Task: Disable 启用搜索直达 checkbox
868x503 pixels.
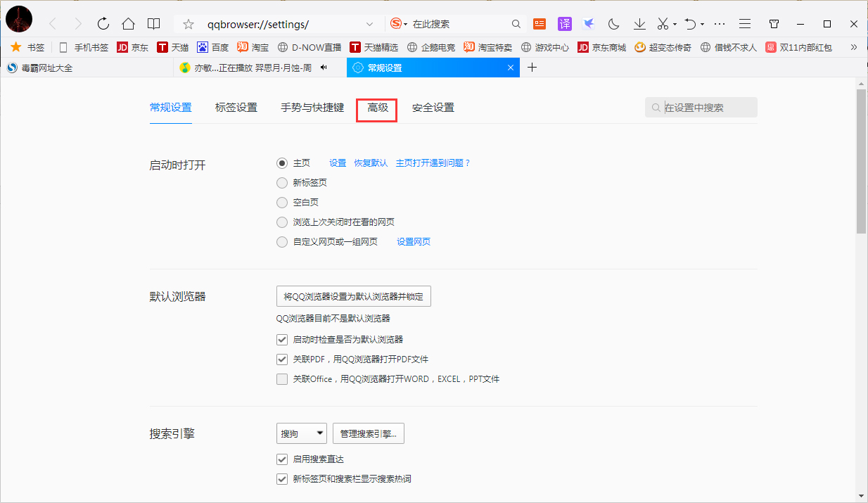Action: click(282, 459)
